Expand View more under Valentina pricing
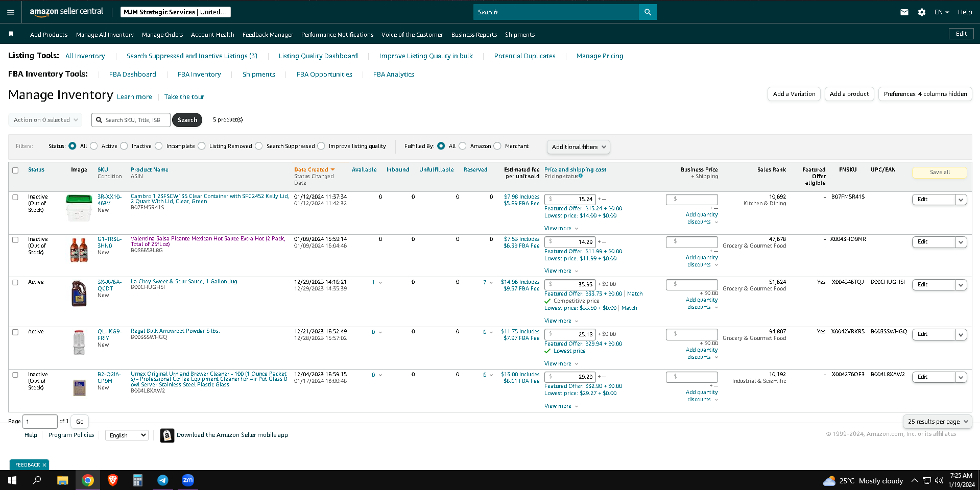This screenshot has width=980, height=490. [561, 271]
